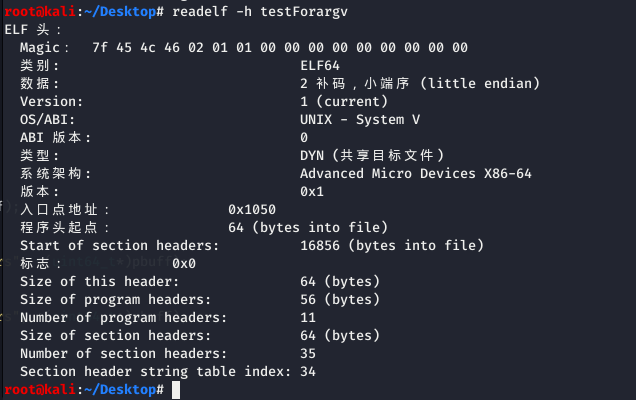636x400 pixels.
Task: Click the '35' number of section headers value
Action: tap(308, 353)
